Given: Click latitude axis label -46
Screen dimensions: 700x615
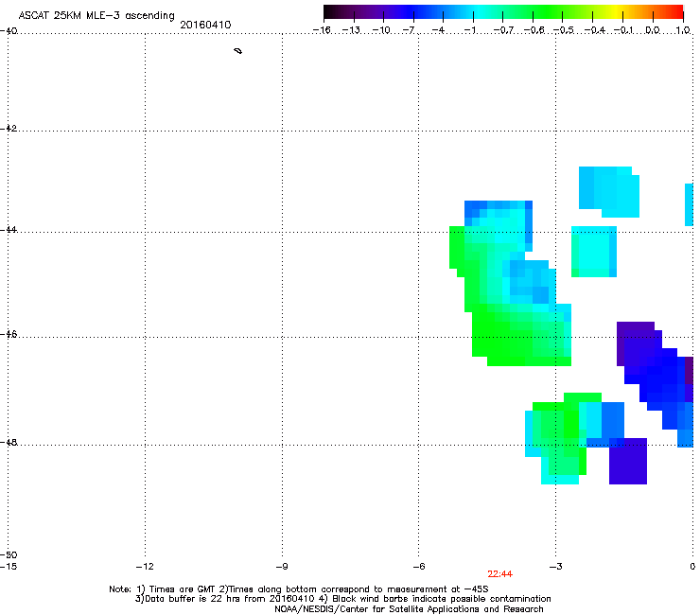Looking at the screenshot, I should [9, 335].
